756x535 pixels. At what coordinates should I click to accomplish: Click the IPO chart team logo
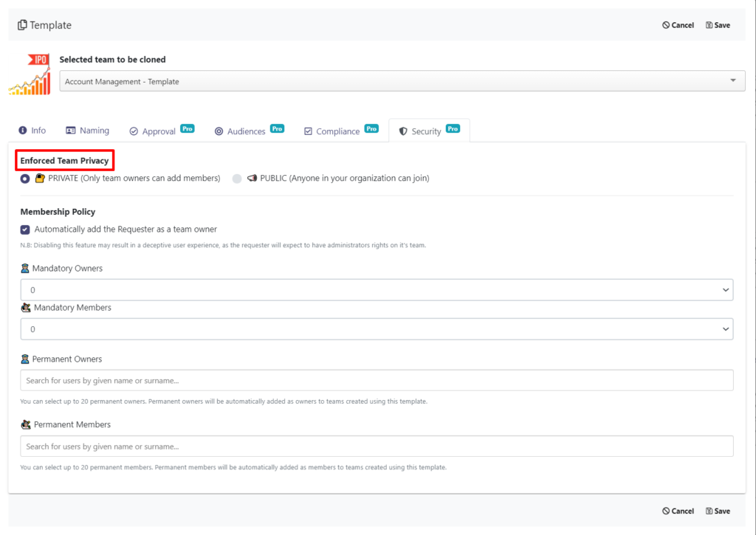pos(30,75)
